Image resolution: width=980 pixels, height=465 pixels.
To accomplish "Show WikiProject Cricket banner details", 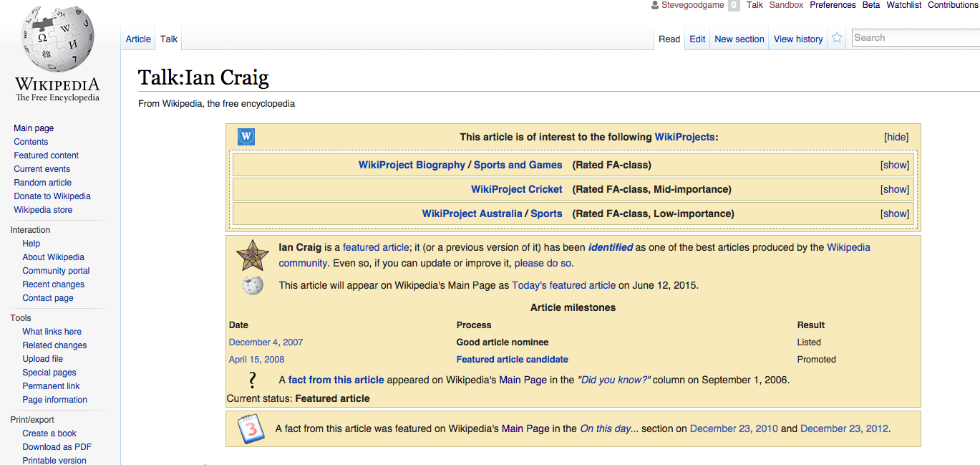I will point(895,189).
